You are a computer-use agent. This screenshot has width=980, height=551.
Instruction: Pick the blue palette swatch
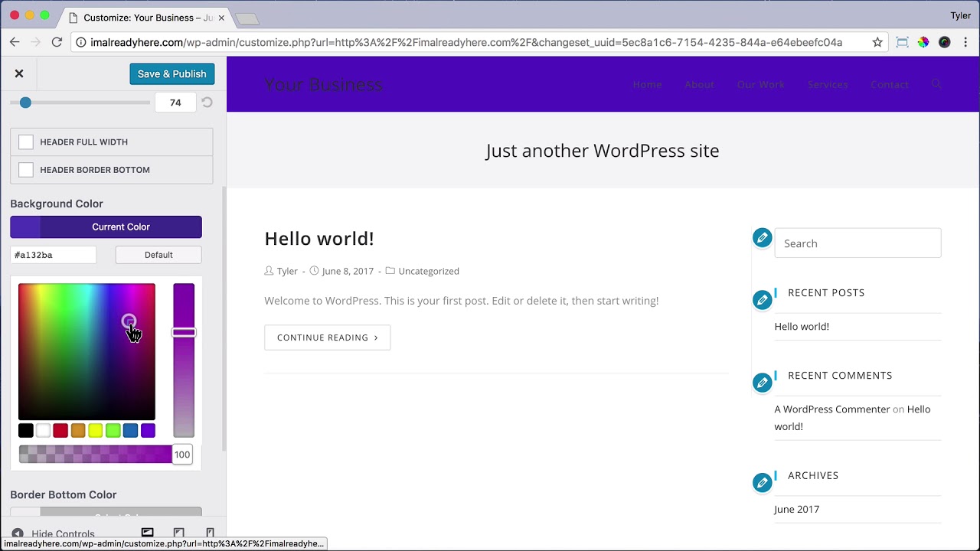[x=131, y=431]
